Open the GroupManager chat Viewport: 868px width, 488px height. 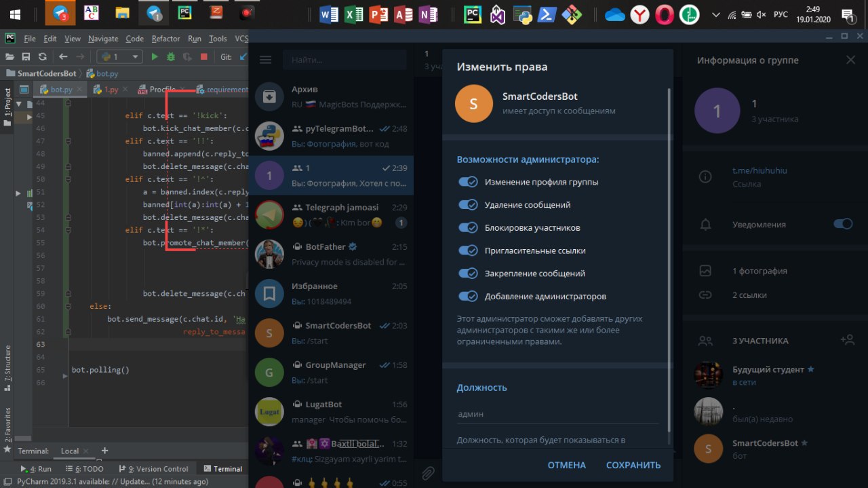tap(331, 372)
